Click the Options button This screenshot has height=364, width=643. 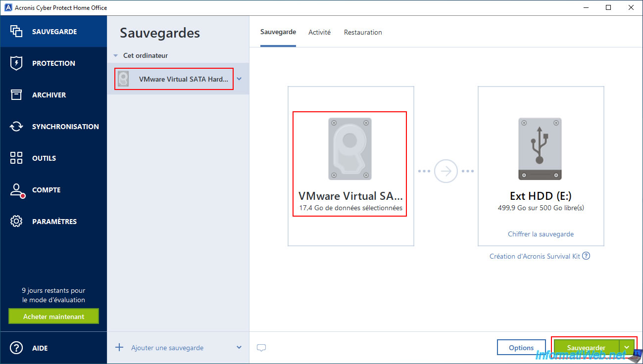pyautogui.click(x=521, y=348)
